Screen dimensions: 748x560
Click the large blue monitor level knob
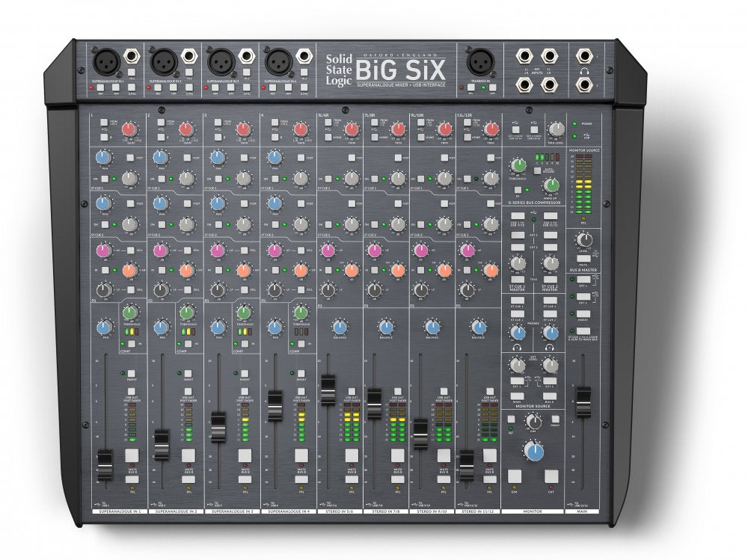click(533, 451)
